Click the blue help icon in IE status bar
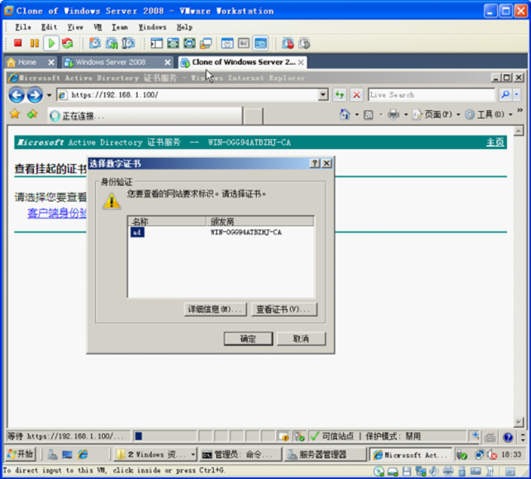Image resolution: width=531 pixels, height=479 pixels. pyautogui.click(x=508, y=437)
